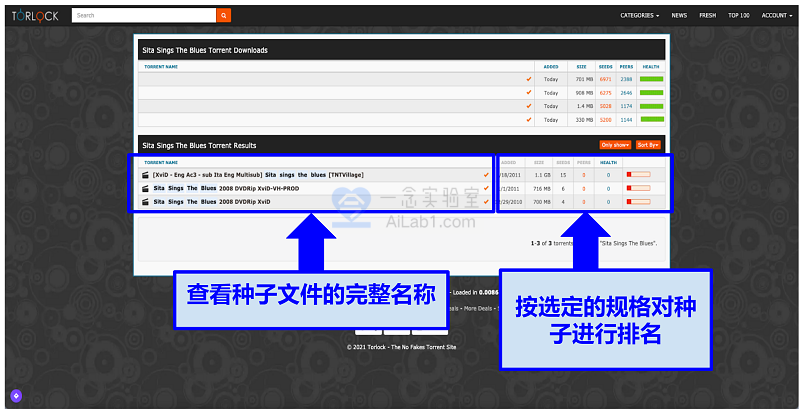Click the verified checkmark on the 330 MB row
806x414 pixels.
click(x=528, y=120)
